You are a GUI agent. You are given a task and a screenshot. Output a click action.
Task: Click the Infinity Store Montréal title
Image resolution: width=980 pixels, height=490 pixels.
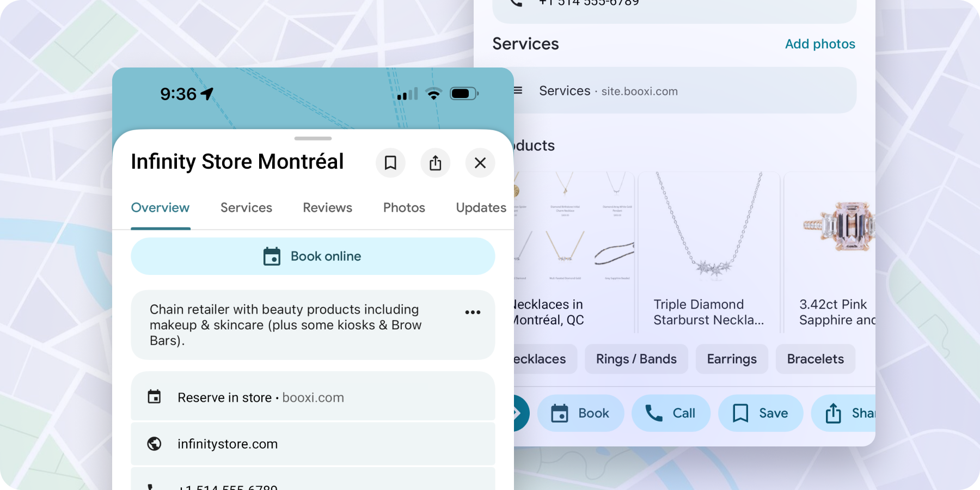tap(237, 162)
